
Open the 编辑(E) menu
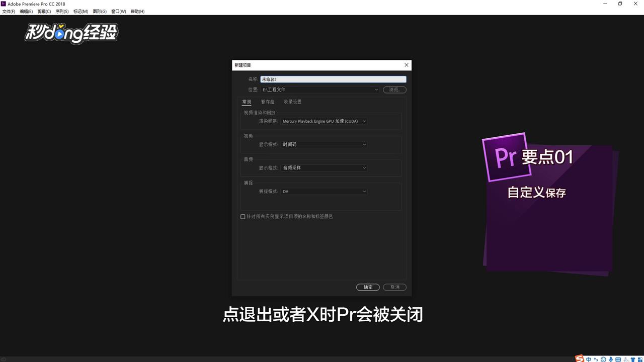[26, 11]
